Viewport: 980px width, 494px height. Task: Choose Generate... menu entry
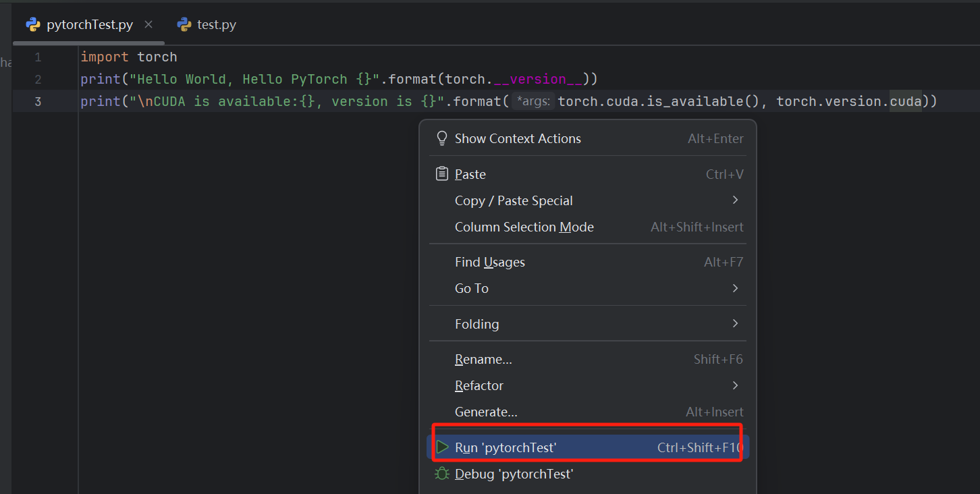coord(486,412)
